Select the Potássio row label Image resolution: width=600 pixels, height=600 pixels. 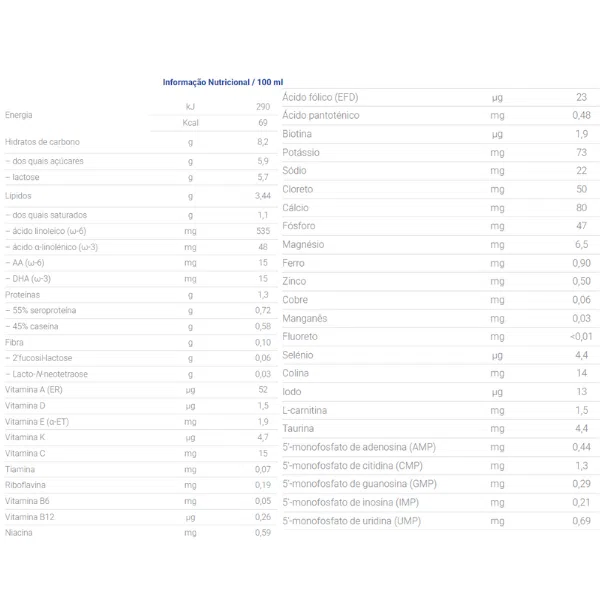coord(301,152)
